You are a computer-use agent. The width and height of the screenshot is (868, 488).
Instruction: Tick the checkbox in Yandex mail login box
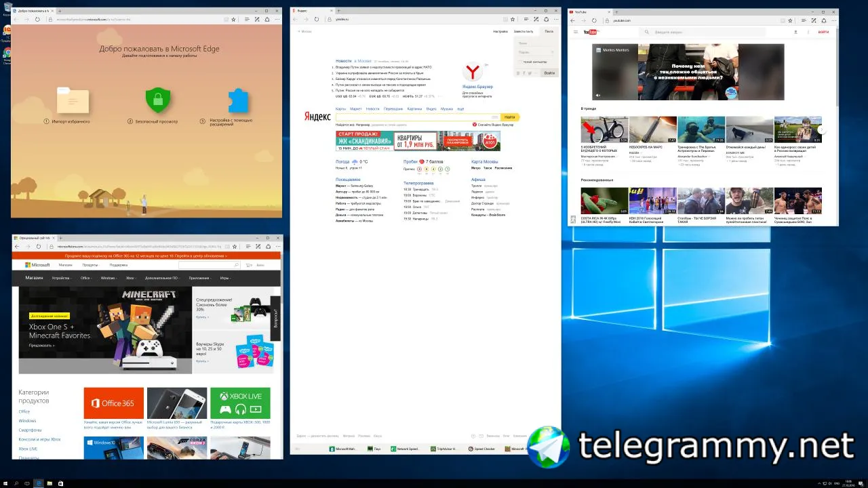coord(519,62)
